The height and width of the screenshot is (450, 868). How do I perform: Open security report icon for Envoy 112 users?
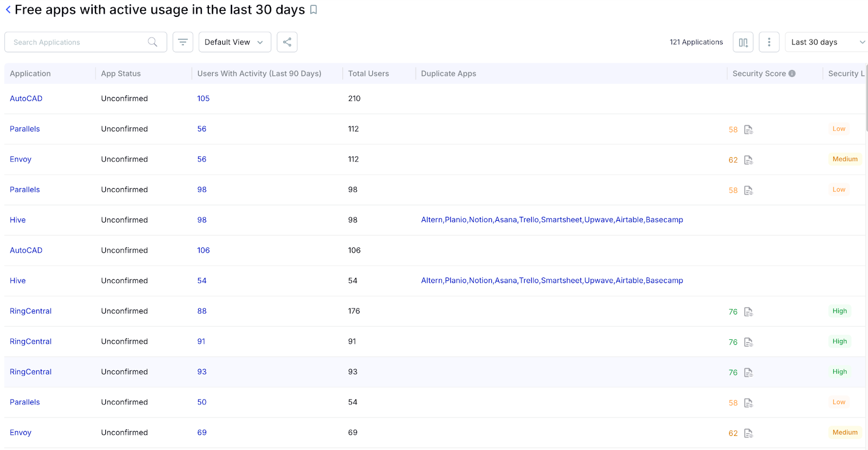[x=749, y=160]
